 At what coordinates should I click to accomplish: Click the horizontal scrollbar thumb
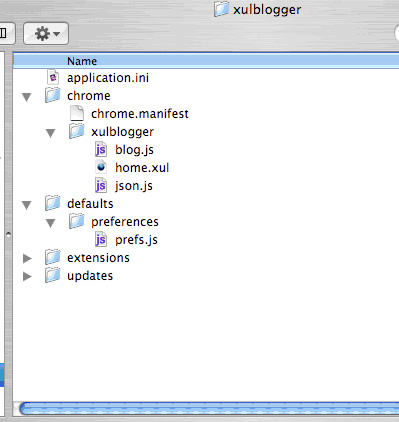point(209,408)
